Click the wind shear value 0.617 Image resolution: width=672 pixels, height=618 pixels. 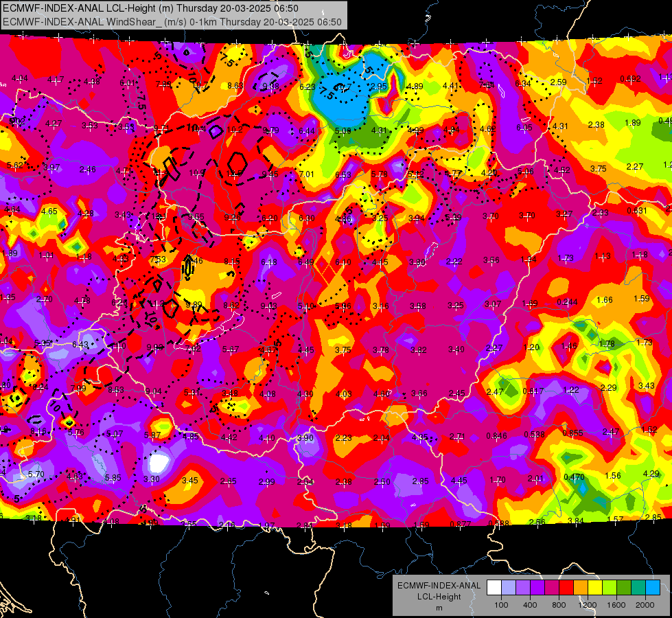pos(533,391)
